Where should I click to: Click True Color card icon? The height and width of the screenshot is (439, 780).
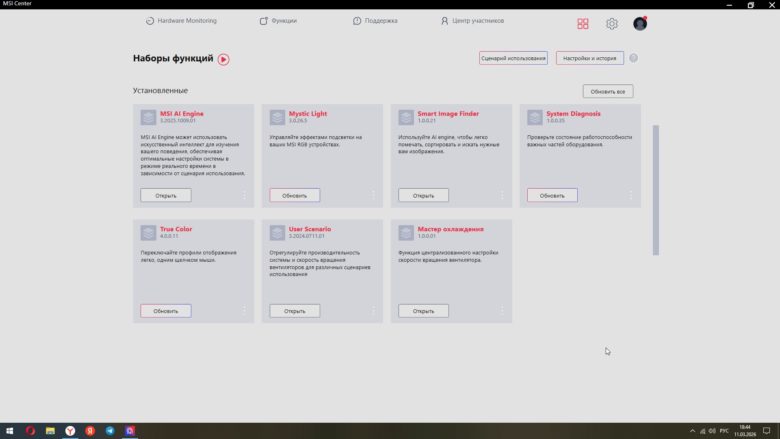[148, 233]
